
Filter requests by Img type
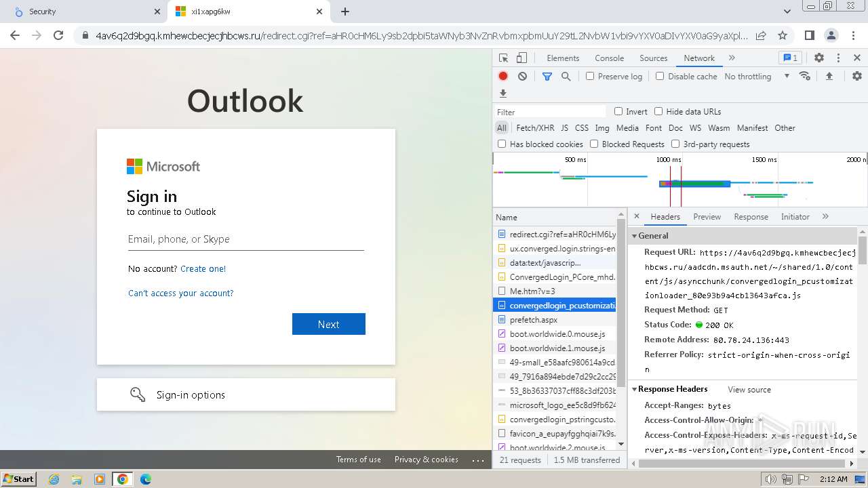pos(601,127)
